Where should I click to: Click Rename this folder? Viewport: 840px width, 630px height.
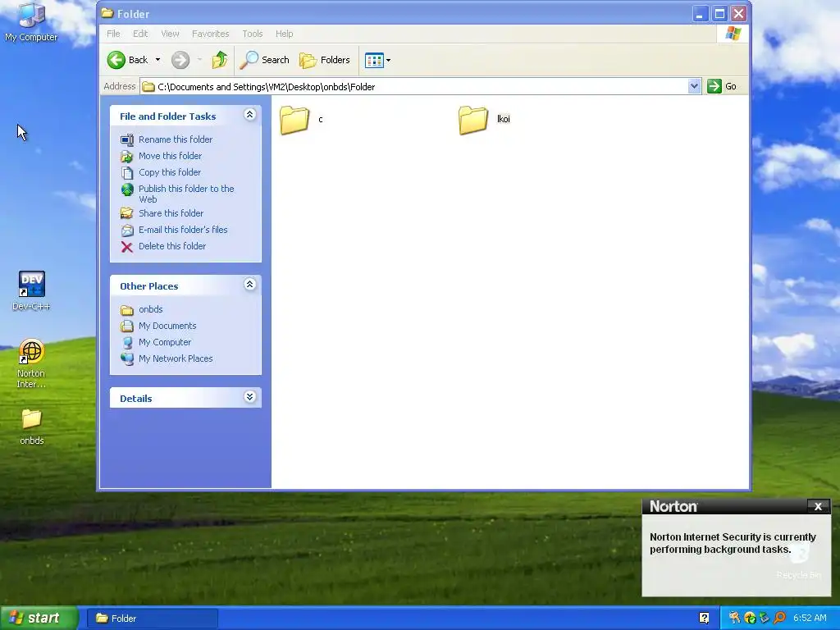coord(176,139)
